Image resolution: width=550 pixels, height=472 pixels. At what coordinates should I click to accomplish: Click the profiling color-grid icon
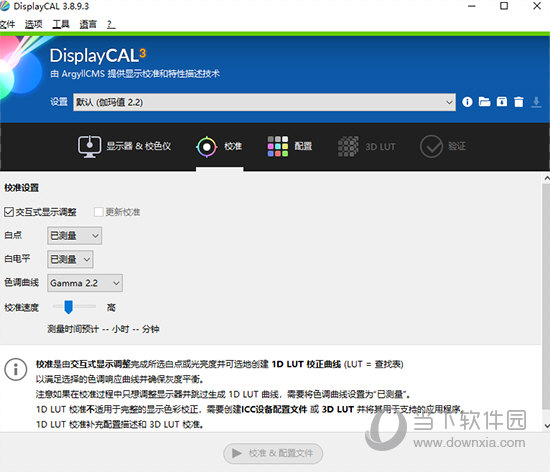tap(277, 146)
